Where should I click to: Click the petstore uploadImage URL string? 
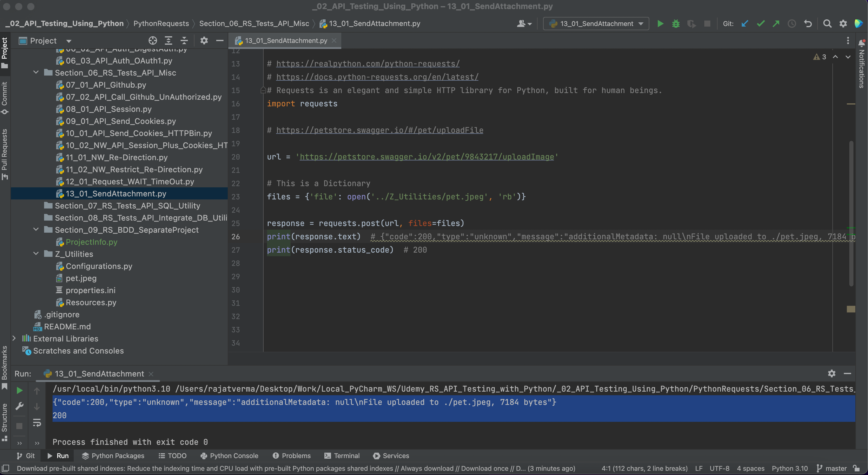[x=426, y=157]
